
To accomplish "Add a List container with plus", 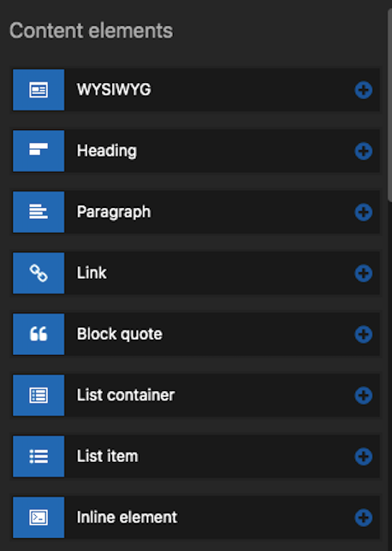I will point(364,395).
